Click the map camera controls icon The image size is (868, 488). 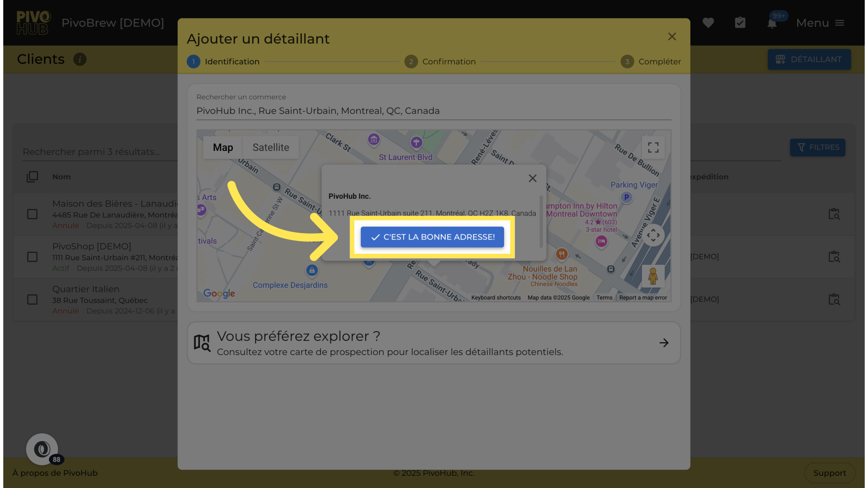653,235
